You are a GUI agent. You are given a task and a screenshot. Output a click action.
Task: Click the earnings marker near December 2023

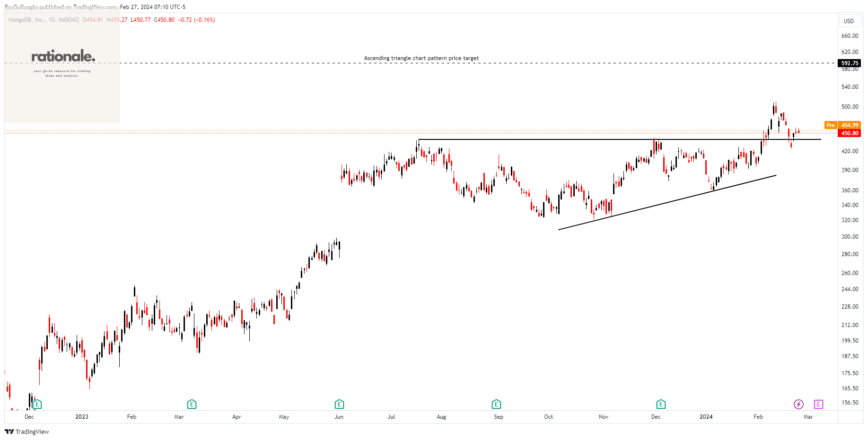pos(661,405)
